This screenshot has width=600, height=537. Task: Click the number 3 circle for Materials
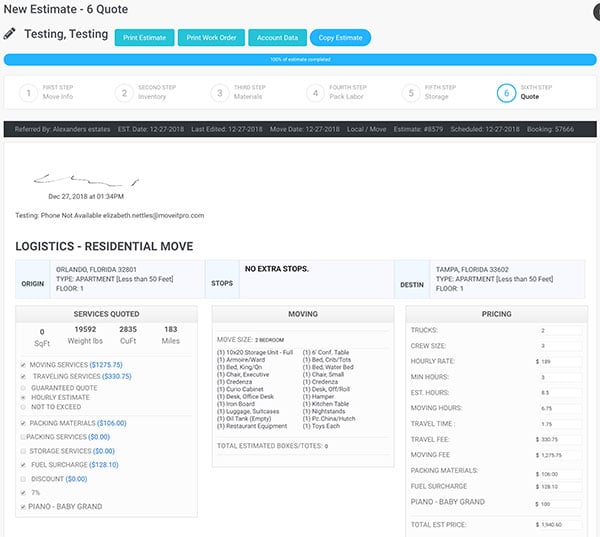pyautogui.click(x=219, y=93)
